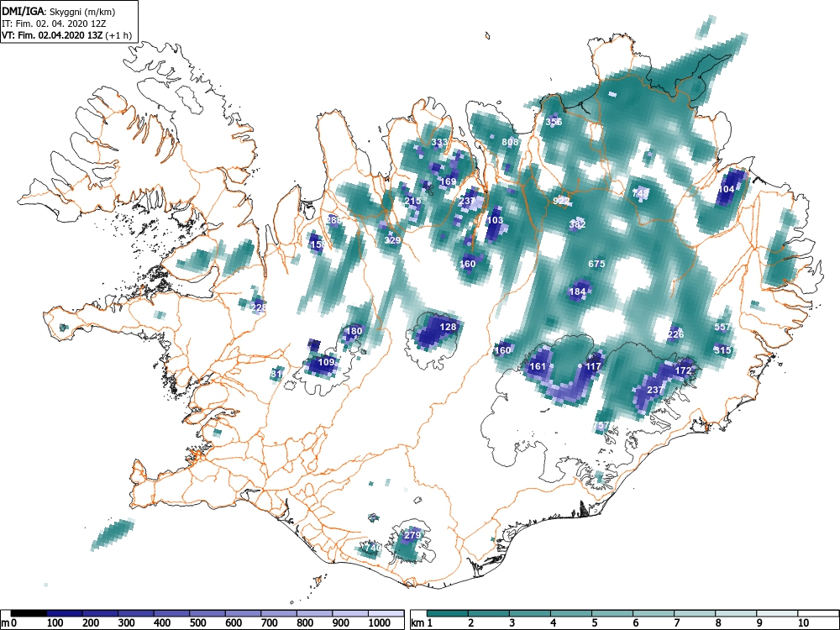Screen dimensions: 840x630
Task: Click the visibility value '226' on the map
Action: [676, 335]
